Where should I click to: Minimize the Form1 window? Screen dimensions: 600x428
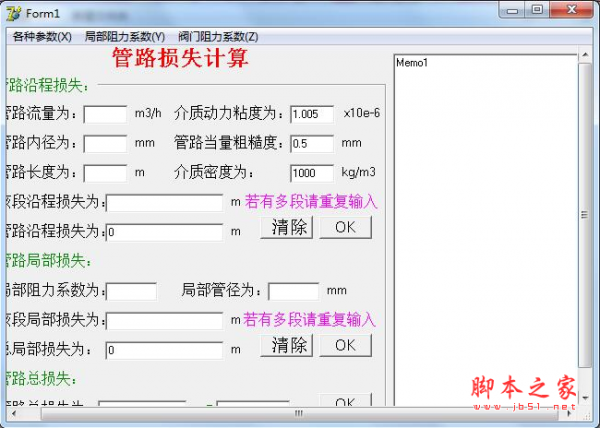[x=512, y=10]
